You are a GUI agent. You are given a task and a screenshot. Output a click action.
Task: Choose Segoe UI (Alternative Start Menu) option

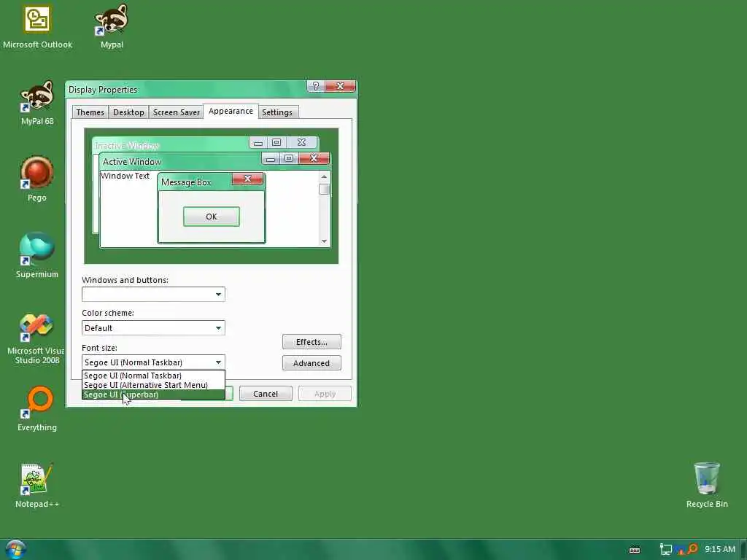[x=153, y=385]
